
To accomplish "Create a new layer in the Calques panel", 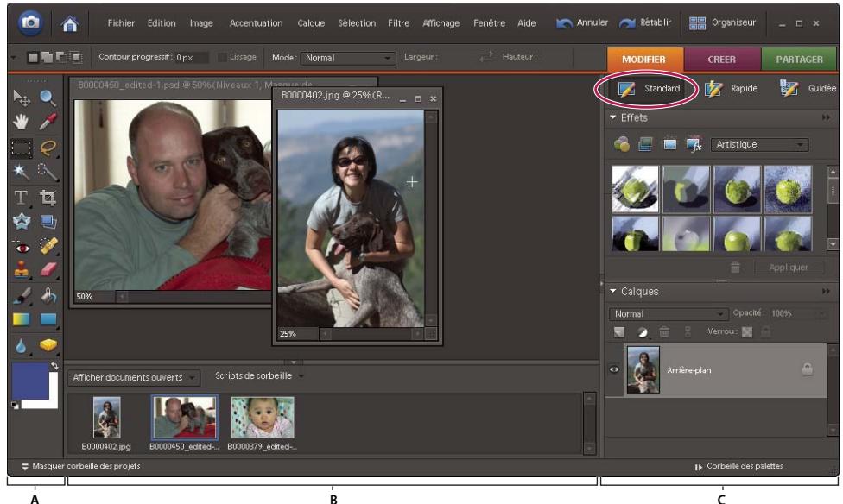I will click(x=619, y=331).
